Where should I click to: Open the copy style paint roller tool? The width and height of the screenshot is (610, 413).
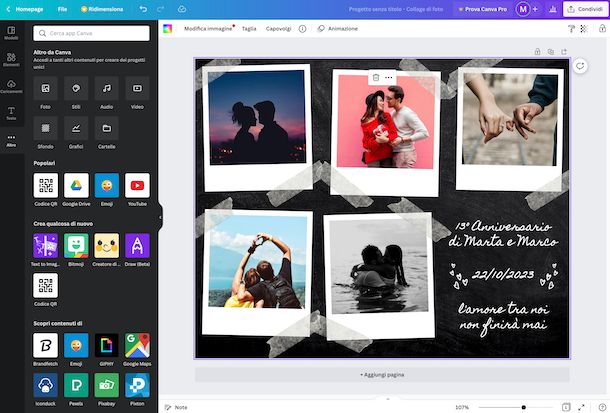click(571, 29)
